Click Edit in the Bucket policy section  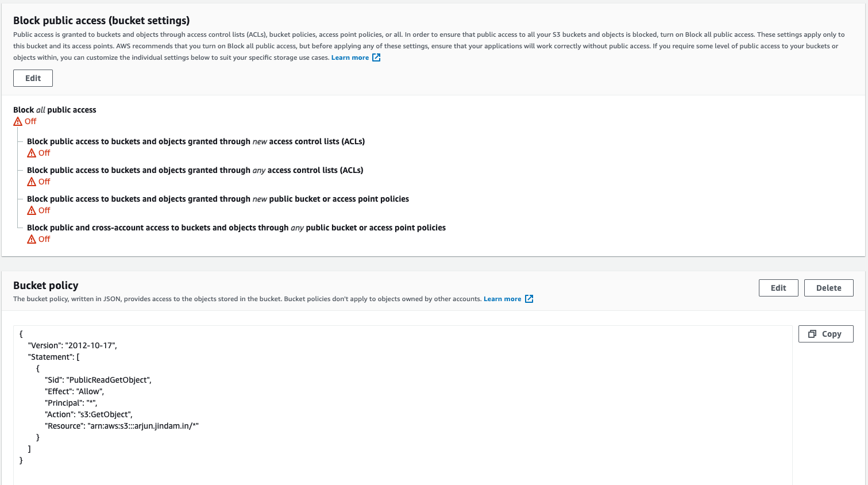778,287
